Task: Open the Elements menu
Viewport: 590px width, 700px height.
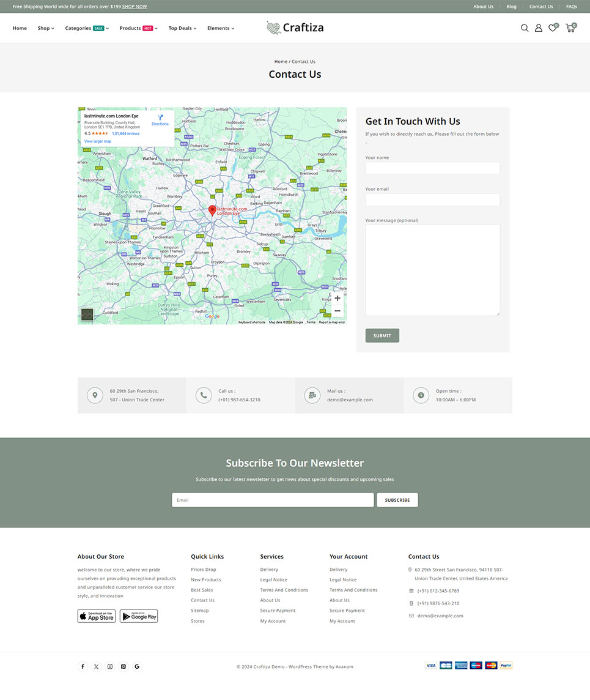Action: pyautogui.click(x=220, y=28)
